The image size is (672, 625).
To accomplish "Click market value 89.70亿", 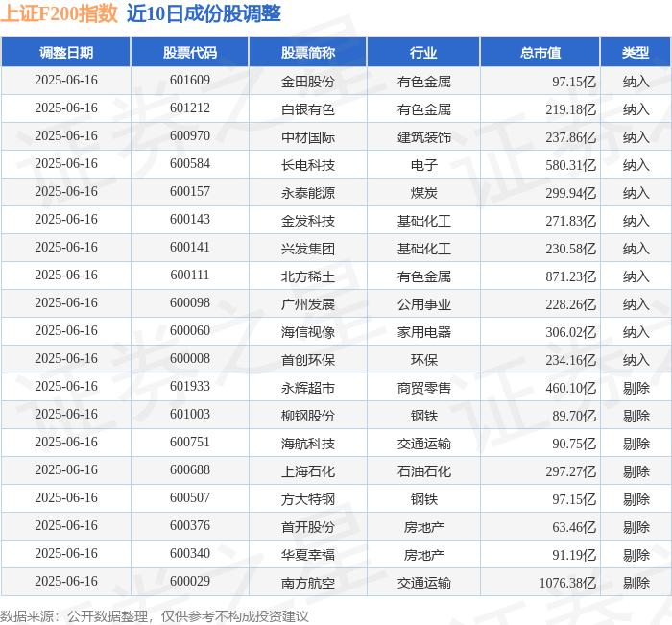I will click(x=574, y=416).
